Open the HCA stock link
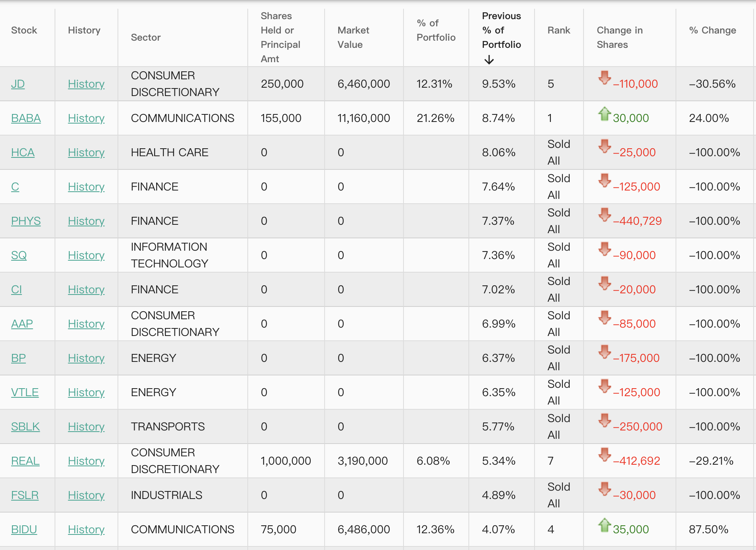 23,152
